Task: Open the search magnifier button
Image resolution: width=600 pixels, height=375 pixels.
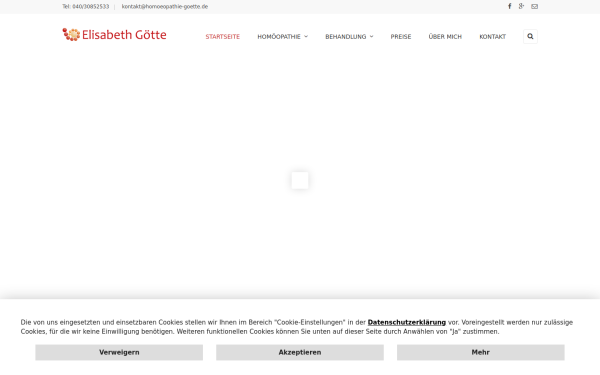Action: click(x=530, y=36)
